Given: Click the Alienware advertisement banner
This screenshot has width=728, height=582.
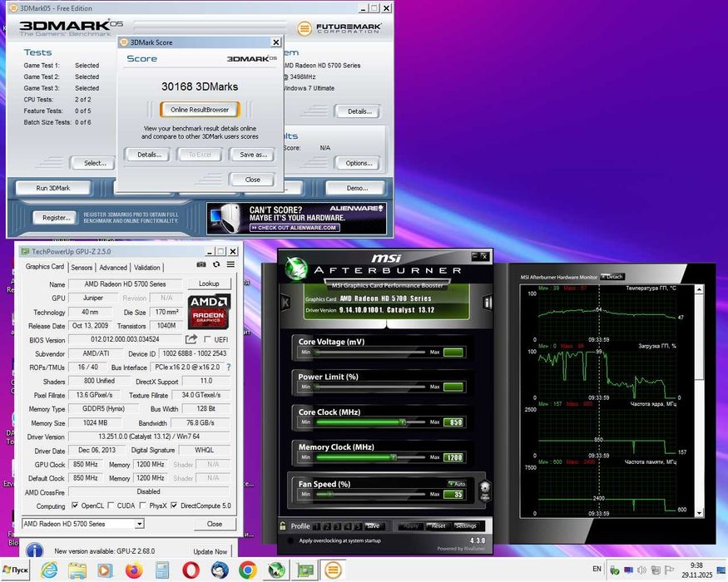Looking at the screenshot, I should tap(297, 218).
